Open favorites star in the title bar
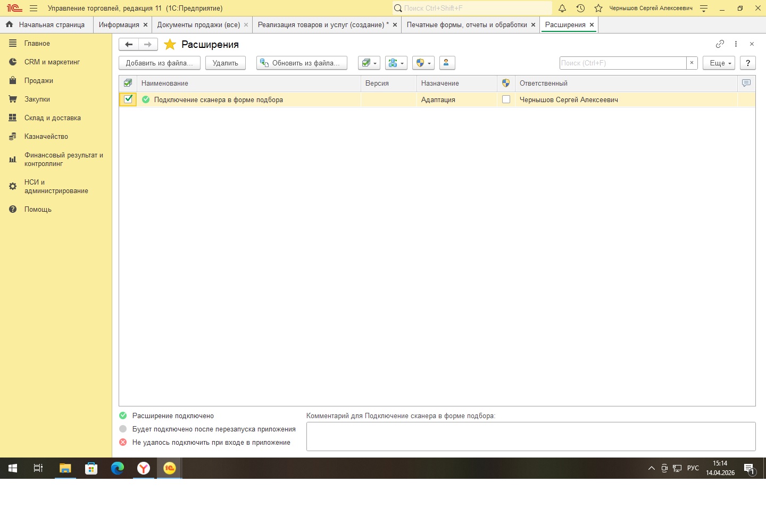The height and width of the screenshot is (532, 766). pyautogui.click(x=598, y=9)
